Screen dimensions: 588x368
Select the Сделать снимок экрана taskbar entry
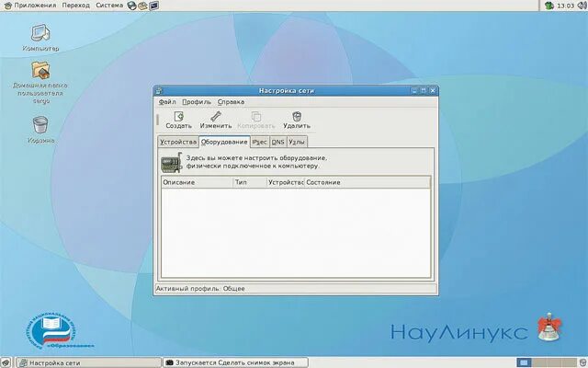235,362
